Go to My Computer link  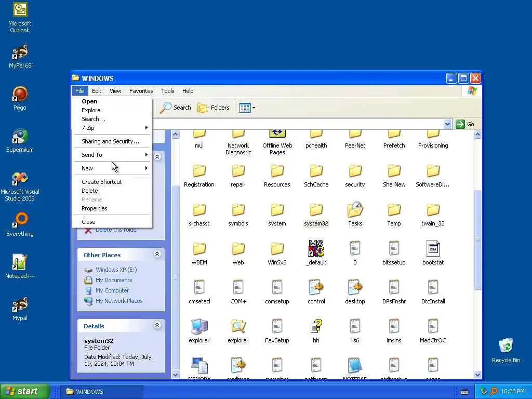click(x=112, y=291)
